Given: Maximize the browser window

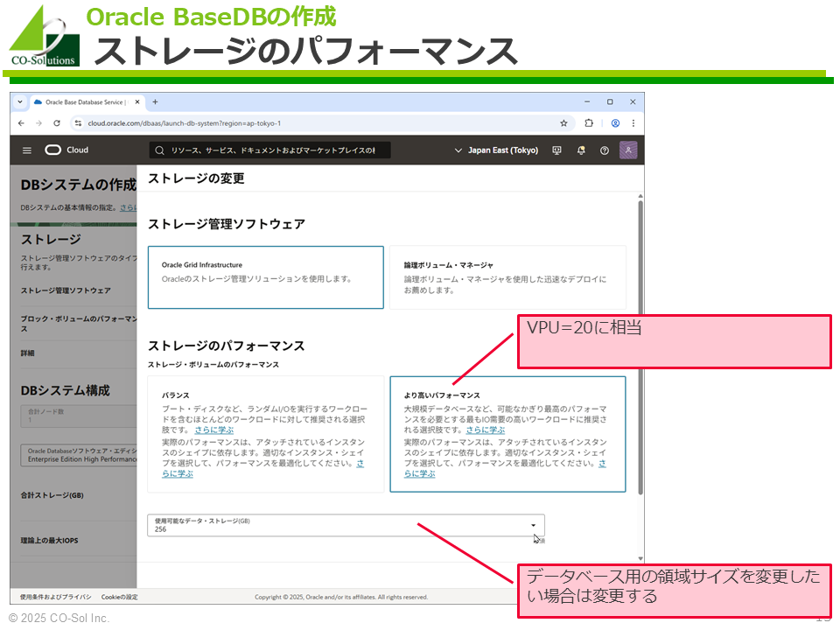Looking at the screenshot, I should click(x=610, y=101).
